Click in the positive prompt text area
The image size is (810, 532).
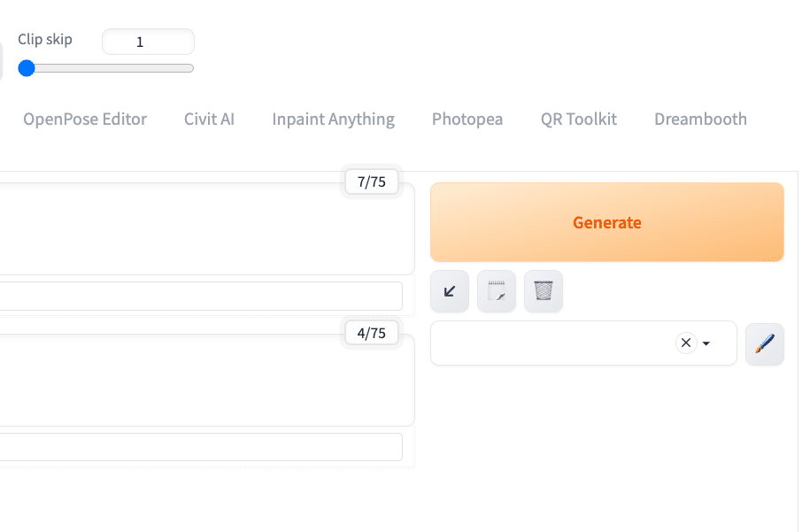(204, 230)
